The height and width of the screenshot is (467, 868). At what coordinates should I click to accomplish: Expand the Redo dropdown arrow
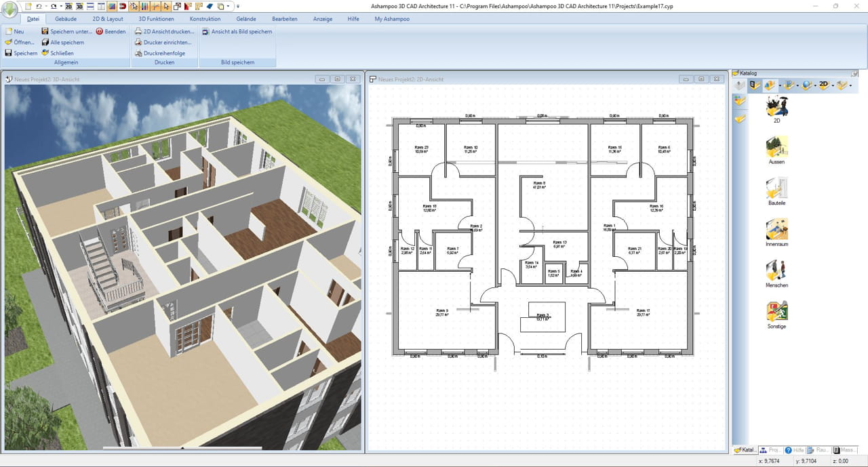[x=60, y=6]
